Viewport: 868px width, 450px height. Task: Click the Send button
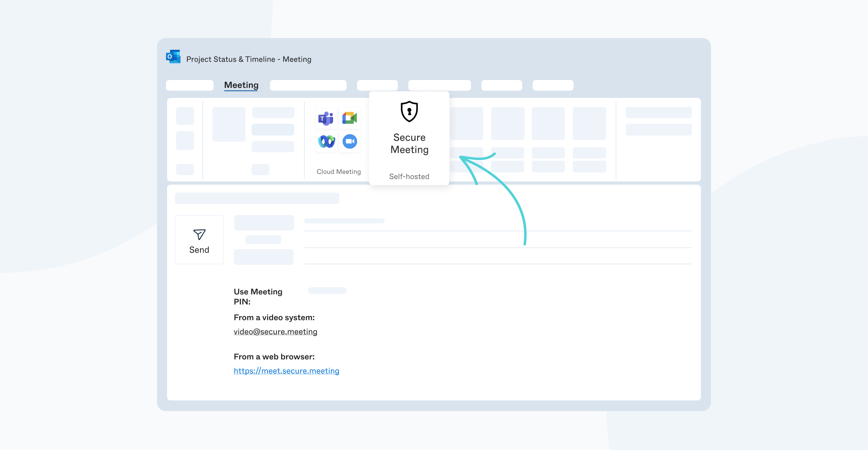[x=199, y=239]
